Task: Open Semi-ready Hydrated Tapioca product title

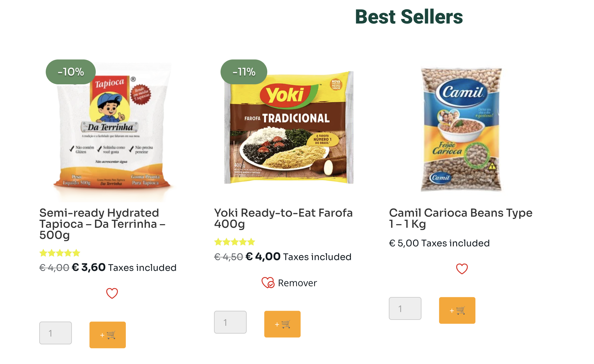Action: pos(102,224)
